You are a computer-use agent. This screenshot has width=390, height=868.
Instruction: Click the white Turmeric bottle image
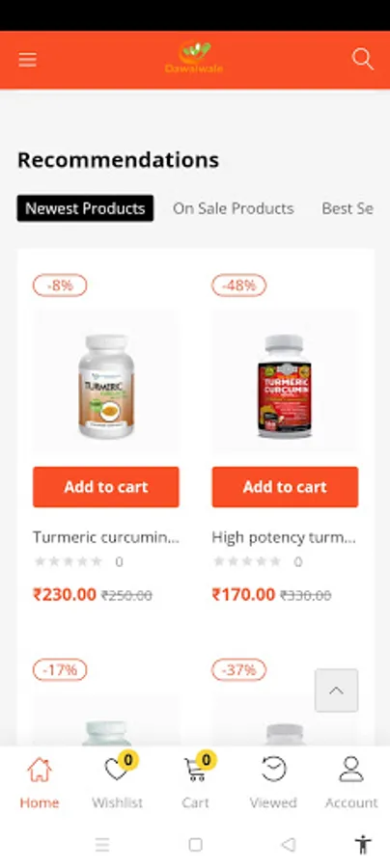(106, 386)
